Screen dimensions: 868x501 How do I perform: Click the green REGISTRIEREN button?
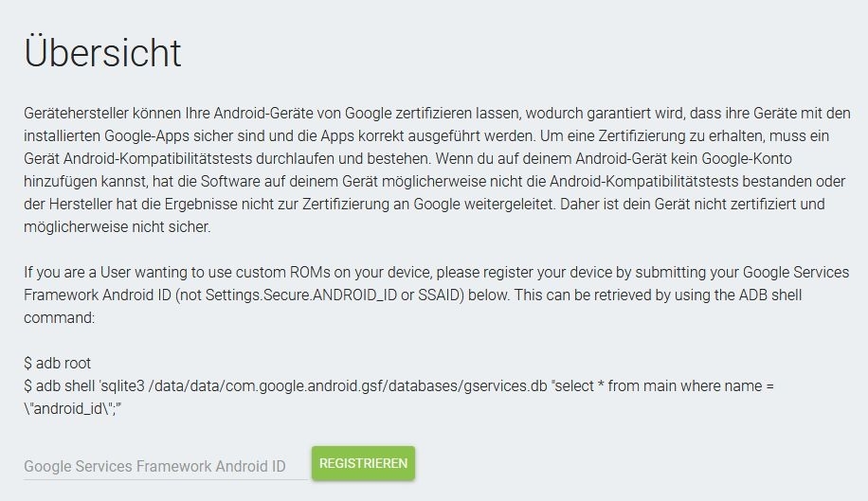pos(363,463)
